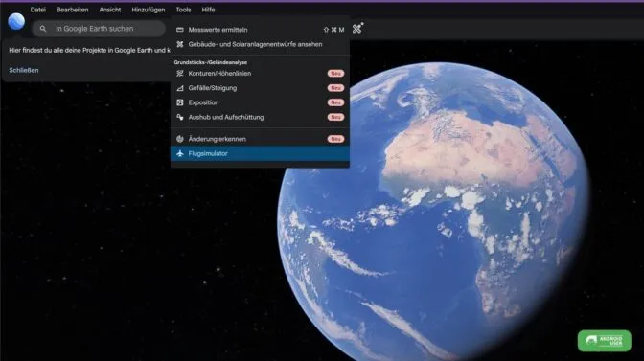This screenshot has width=644, height=361.
Task: Select 'Gebäude- und Solaranlagenentwürfe ansehen'
Action: [x=260, y=44]
